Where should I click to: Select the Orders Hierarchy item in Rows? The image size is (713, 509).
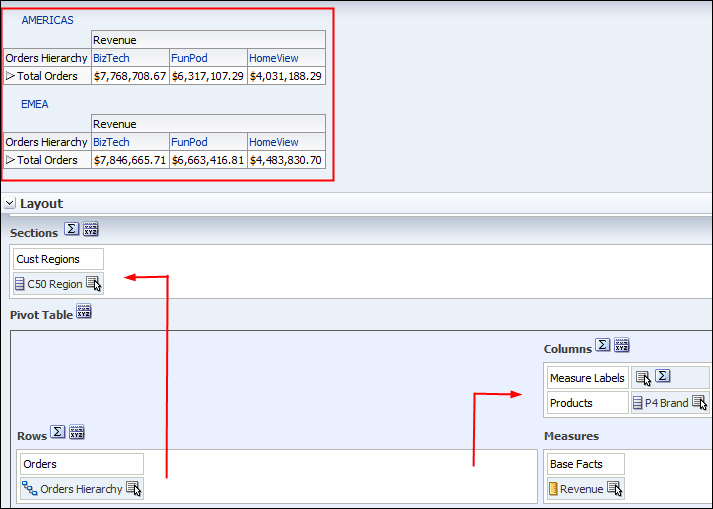tap(82, 489)
